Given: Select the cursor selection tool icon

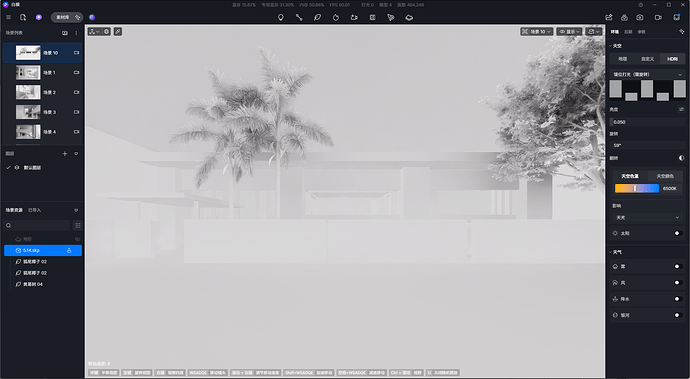Looking at the screenshot, I should point(391,17).
